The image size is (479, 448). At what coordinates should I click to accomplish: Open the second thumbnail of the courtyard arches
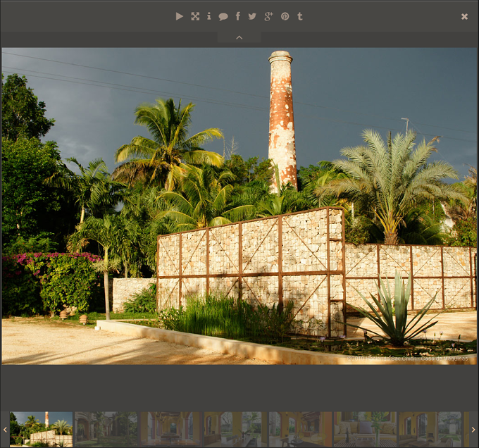click(x=106, y=430)
